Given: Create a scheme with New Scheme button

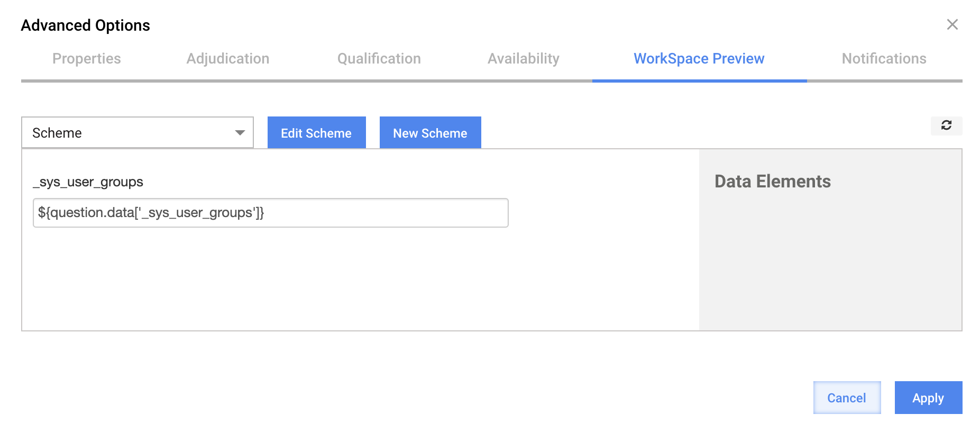Looking at the screenshot, I should coord(430,132).
